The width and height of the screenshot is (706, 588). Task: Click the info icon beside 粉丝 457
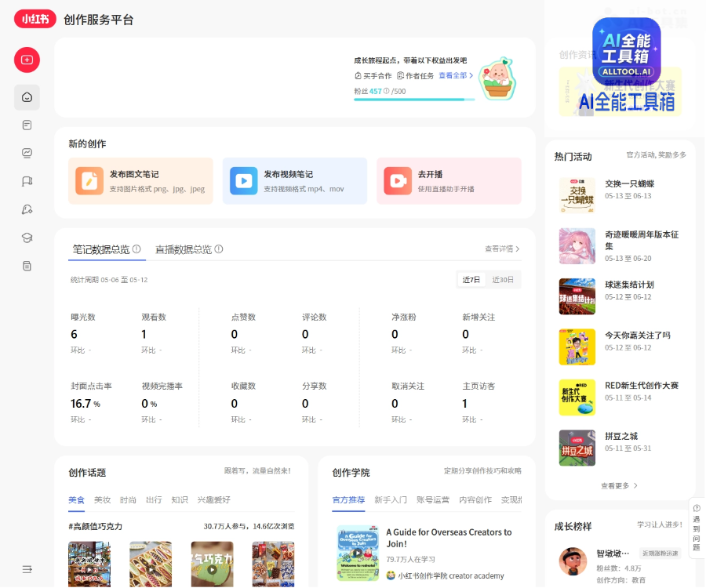tap(386, 91)
